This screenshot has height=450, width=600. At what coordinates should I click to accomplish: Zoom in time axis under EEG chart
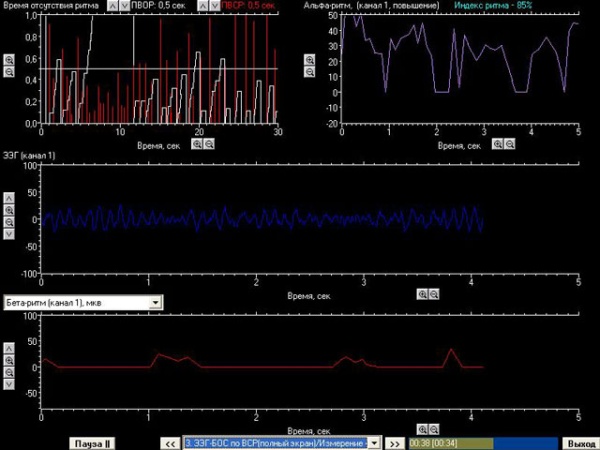(422, 295)
